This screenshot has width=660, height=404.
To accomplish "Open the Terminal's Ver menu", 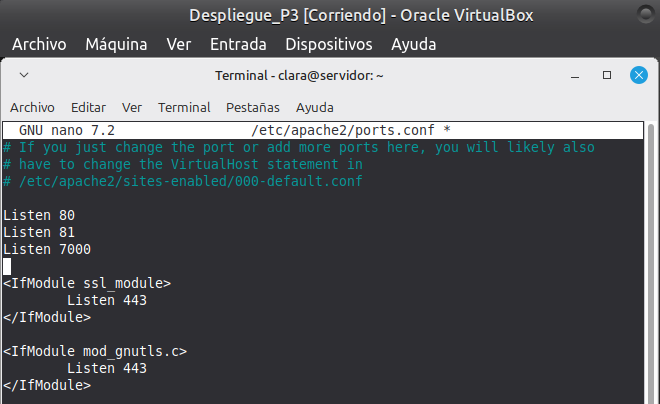I will tap(132, 107).
